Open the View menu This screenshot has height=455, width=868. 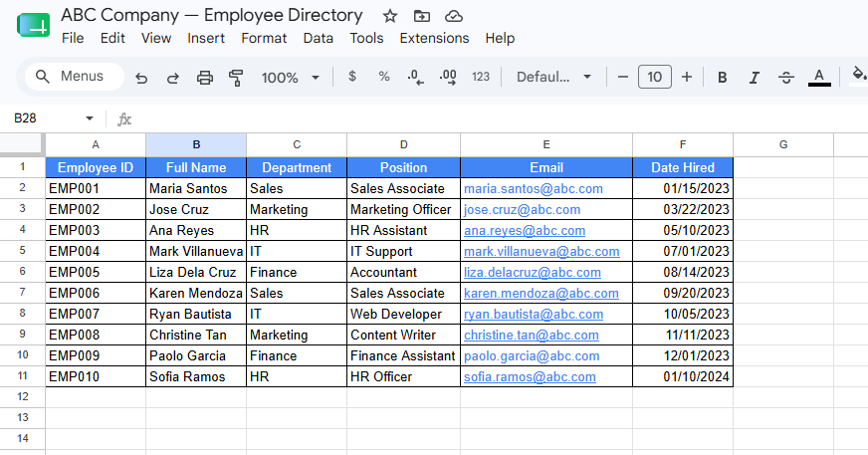[x=156, y=38]
